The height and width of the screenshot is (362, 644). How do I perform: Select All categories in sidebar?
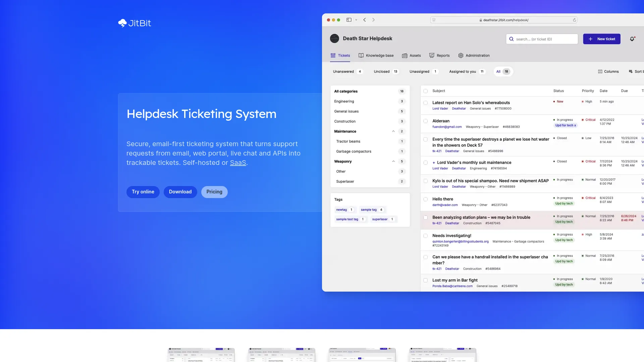tap(370, 91)
